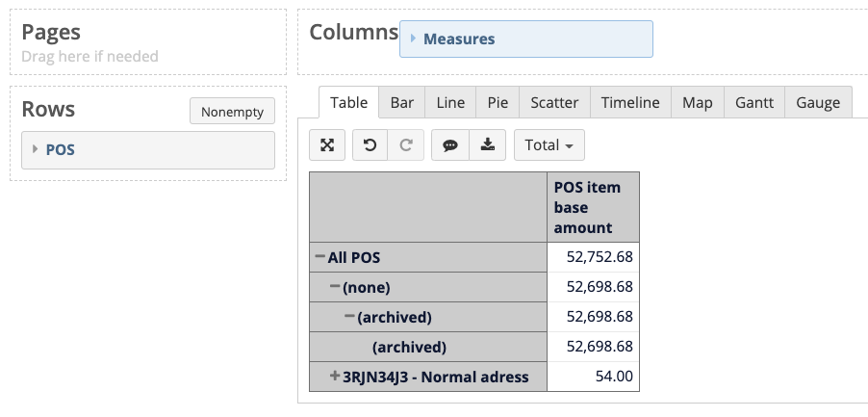The image size is (868, 417).
Task: Click the download export icon
Action: coord(488,145)
